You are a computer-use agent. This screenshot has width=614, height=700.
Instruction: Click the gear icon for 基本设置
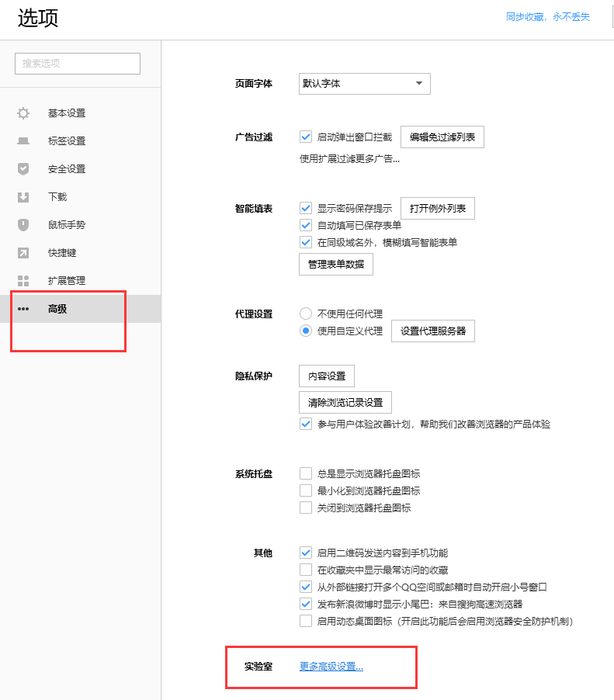23,113
